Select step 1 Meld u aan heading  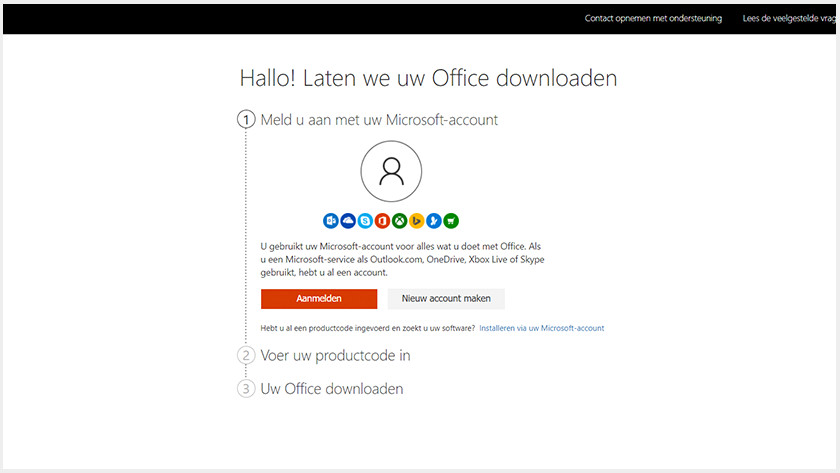[x=379, y=120]
